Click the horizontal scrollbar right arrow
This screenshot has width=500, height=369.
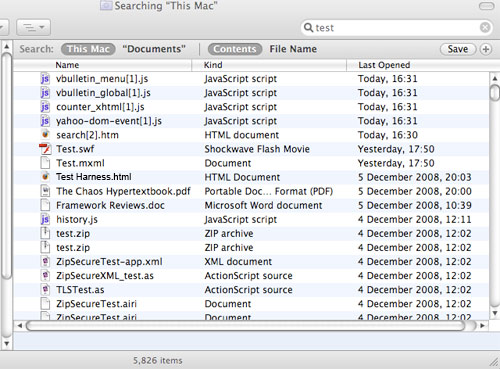482,325
